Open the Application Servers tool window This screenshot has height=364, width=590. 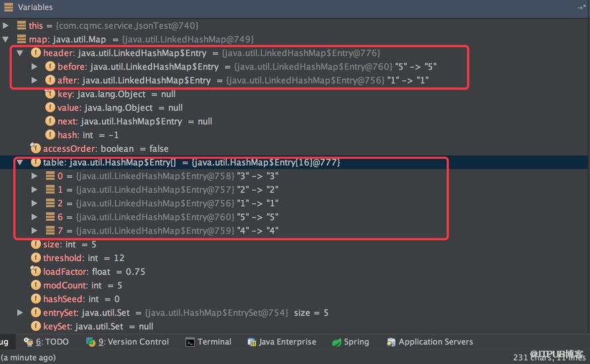tap(430, 342)
